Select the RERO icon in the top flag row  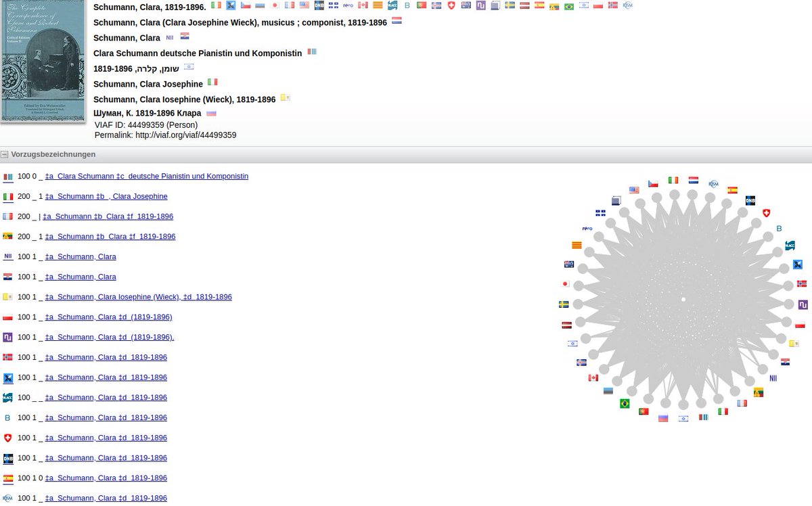point(347,5)
